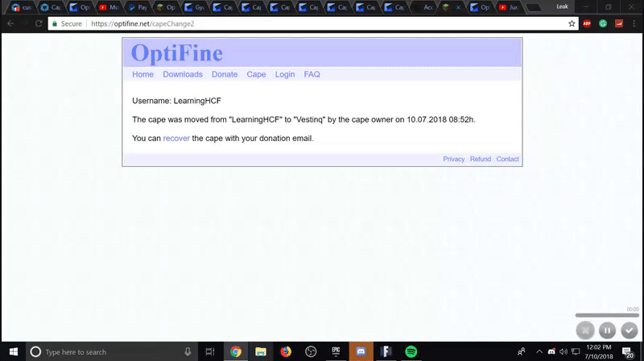Image resolution: width=644 pixels, height=361 pixels.
Task: Show hidden system tray icons
Action: (x=539, y=351)
